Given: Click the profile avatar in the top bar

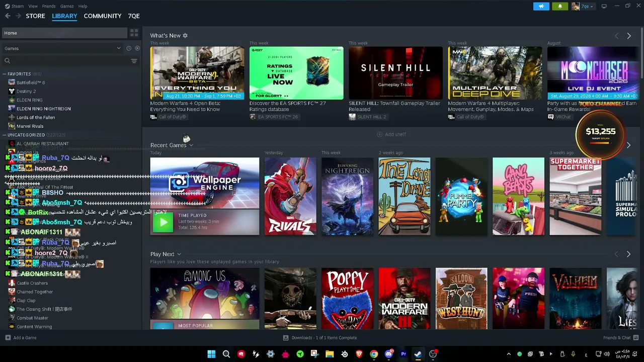Looking at the screenshot, I should [576, 6].
